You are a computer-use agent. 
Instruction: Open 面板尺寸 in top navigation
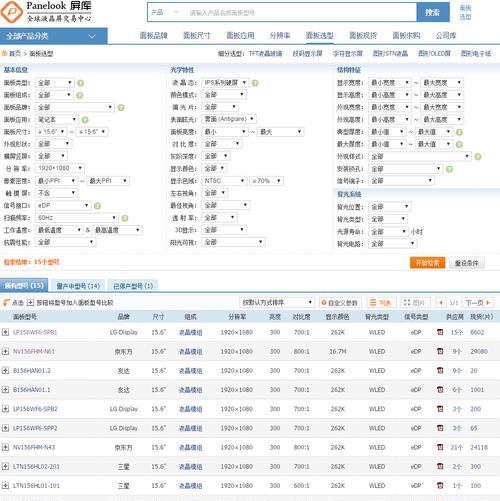point(197,35)
